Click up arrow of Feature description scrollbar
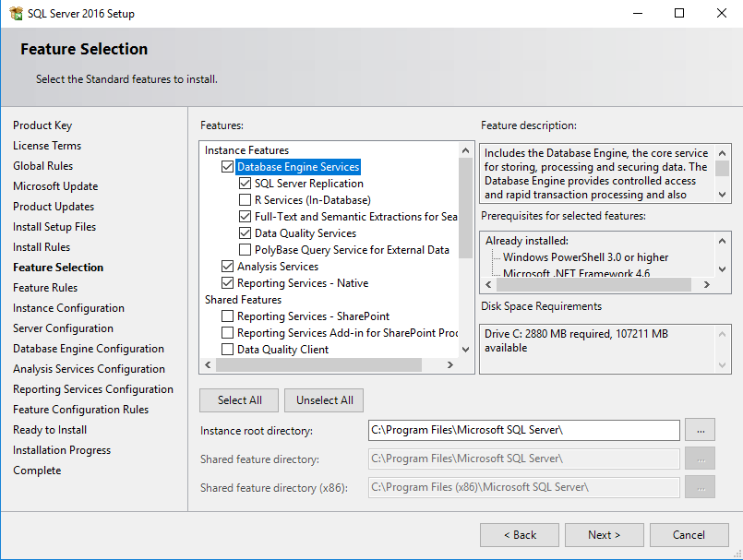This screenshot has height=560, width=743. tap(722, 153)
